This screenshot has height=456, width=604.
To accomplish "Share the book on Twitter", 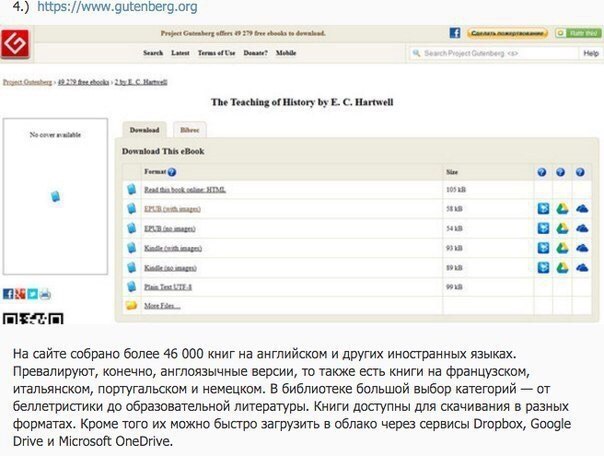I will (32, 294).
